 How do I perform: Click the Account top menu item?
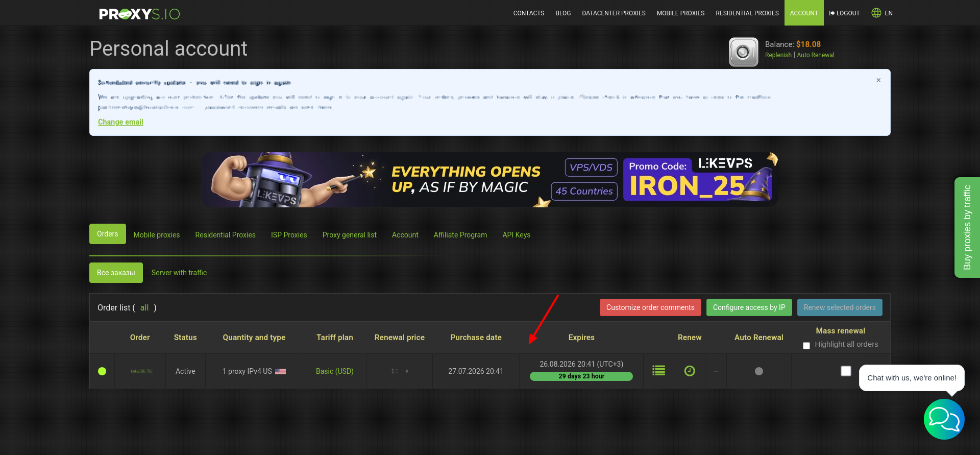[804, 13]
